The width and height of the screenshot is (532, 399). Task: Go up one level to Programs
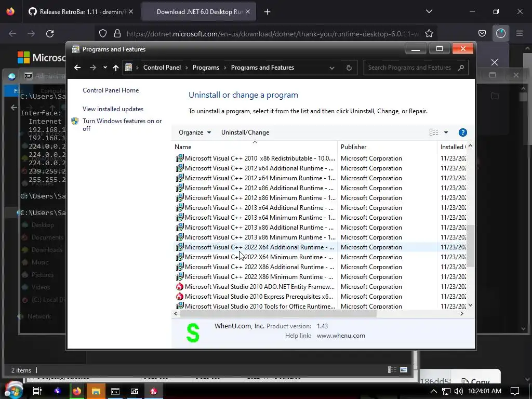(x=116, y=68)
